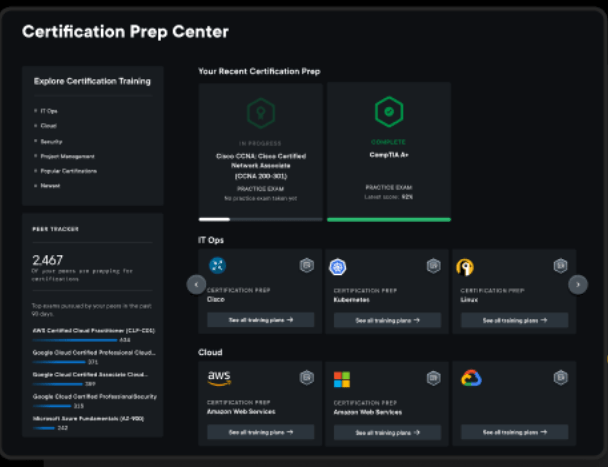Open the CompTIA A+ title
The height and width of the screenshot is (467, 608).
(x=389, y=155)
